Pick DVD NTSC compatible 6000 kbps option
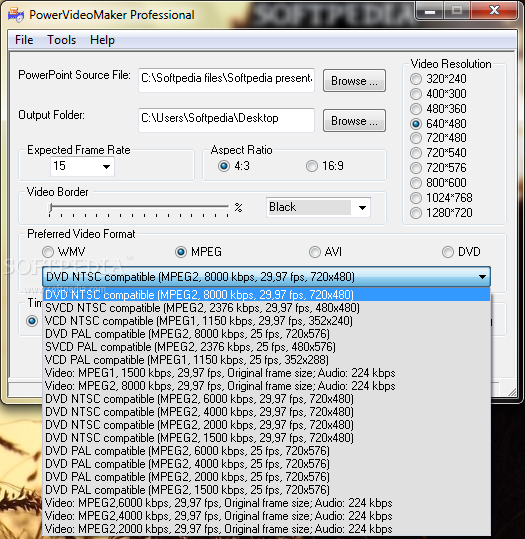Viewport: 525px width, 539px height. [266, 399]
